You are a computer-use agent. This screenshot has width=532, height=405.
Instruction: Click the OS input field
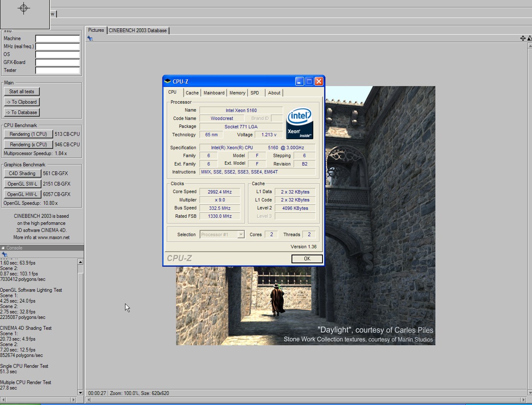58,54
